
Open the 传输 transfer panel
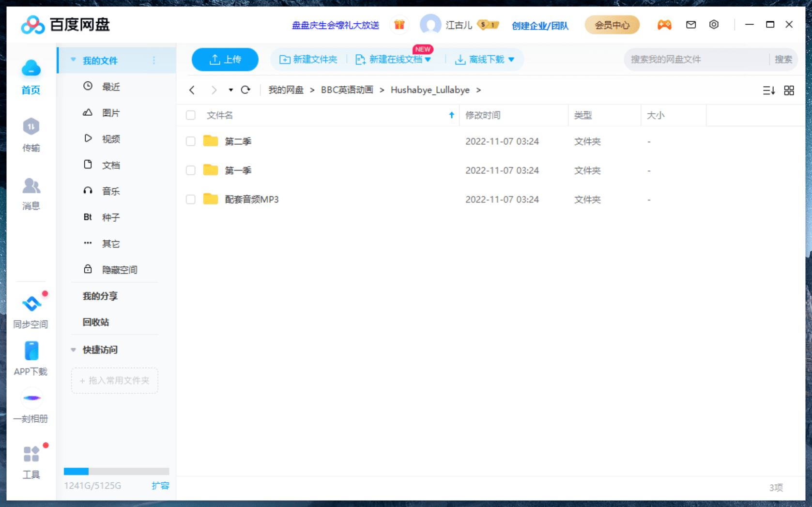[31, 127]
